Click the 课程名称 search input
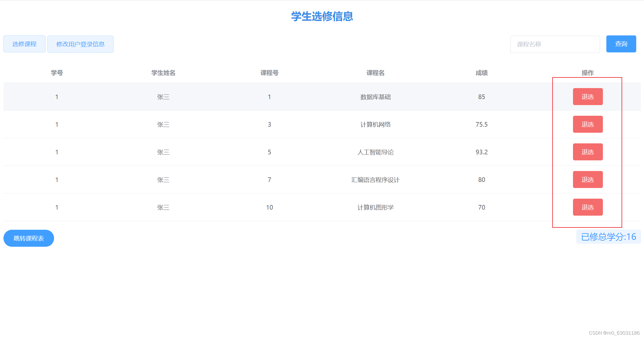This screenshot has height=338, width=644. click(x=555, y=44)
